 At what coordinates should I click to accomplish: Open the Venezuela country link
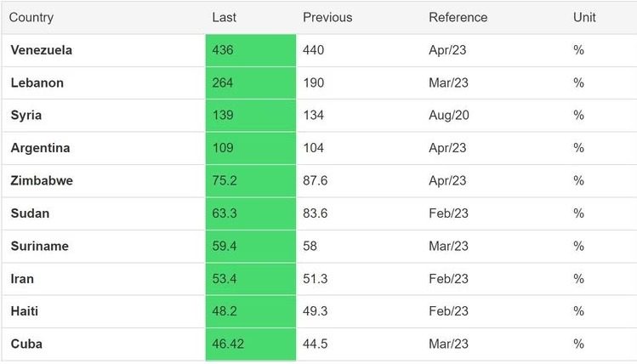click(41, 50)
